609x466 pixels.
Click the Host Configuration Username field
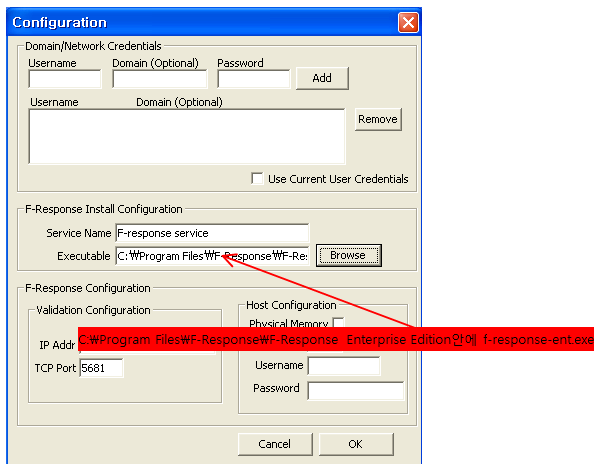(x=344, y=365)
